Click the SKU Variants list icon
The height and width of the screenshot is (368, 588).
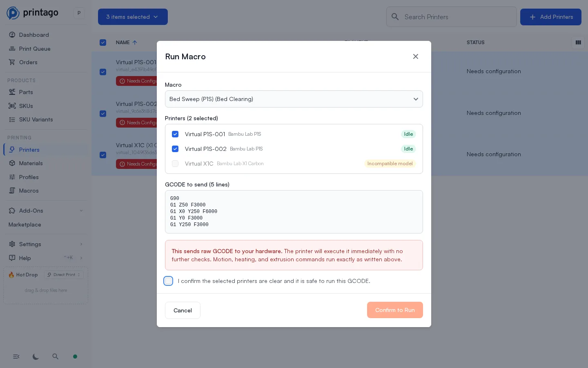click(12, 119)
